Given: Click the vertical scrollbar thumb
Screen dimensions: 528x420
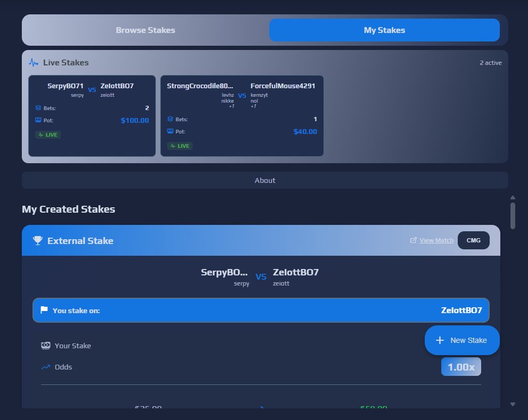Looking at the screenshot, I should [x=513, y=215].
